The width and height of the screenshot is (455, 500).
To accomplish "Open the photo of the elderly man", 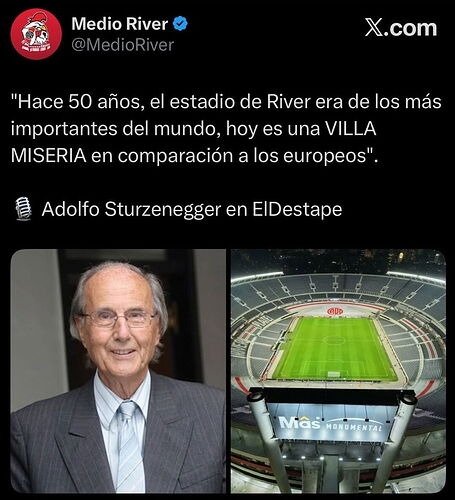I will point(118,371).
